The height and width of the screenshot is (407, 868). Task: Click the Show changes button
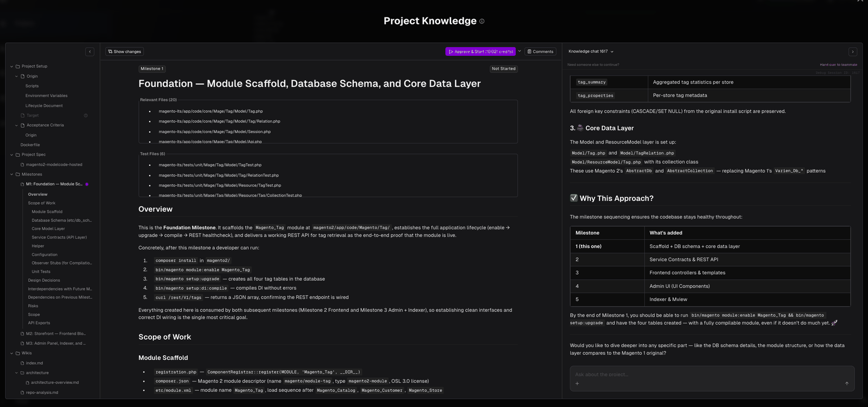tap(125, 52)
